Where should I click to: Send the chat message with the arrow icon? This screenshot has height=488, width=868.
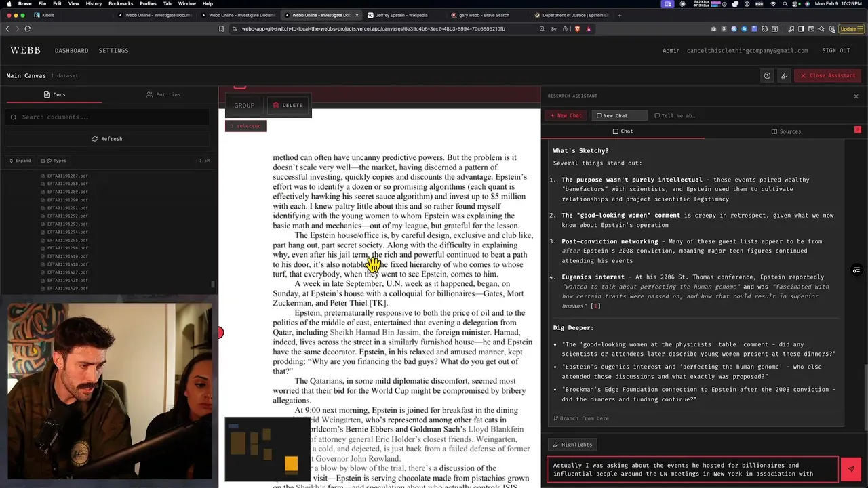coord(851,469)
